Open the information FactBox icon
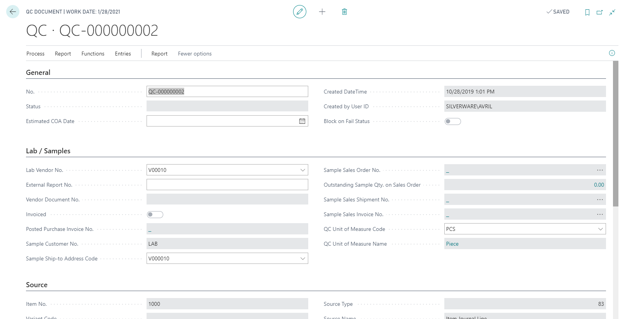Image resolution: width=644 pixels, height=319 pixels. [x=612, y=53]
